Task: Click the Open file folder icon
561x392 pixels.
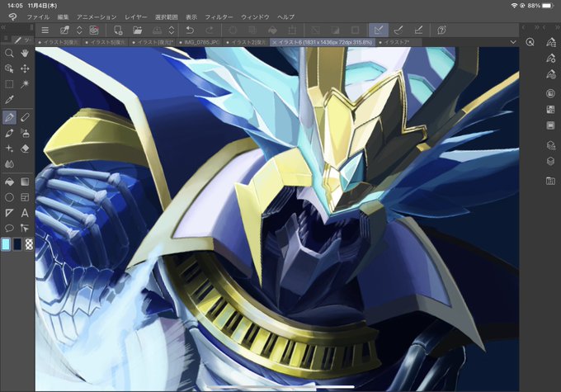Action: coord(138,31)
